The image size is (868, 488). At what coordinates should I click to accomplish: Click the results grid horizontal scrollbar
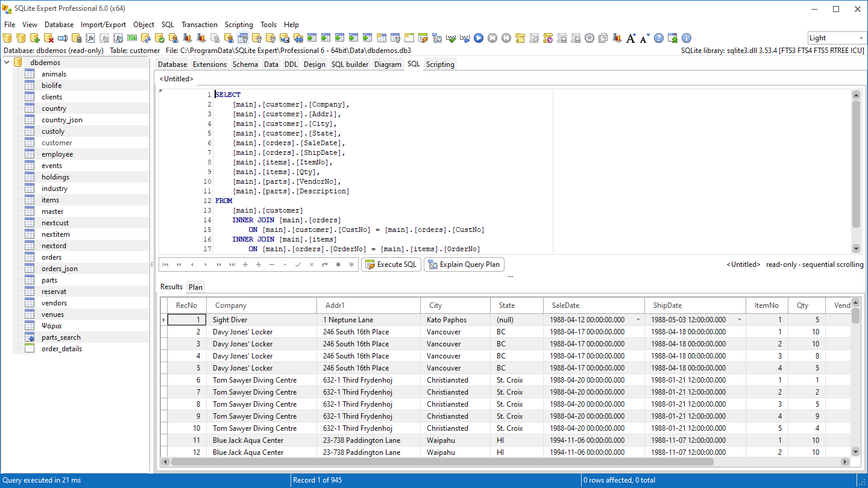[x=506, y=461]
